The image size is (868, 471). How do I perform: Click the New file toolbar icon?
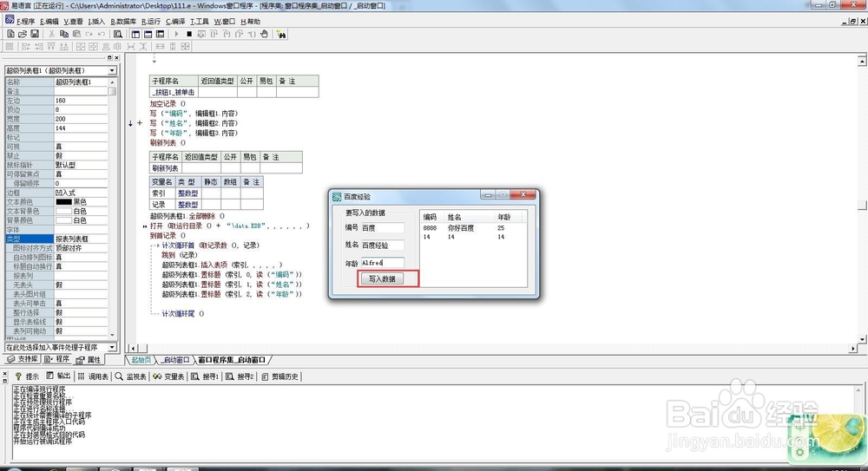(10, 34)
